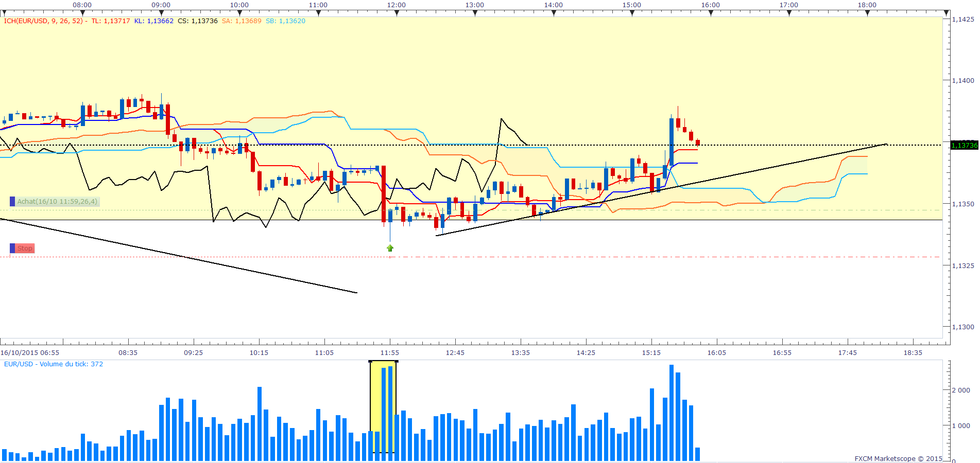Click the triangle marker under 16:00 on the top axis
The image size is (980, 463).
click(x=711, y=13)
